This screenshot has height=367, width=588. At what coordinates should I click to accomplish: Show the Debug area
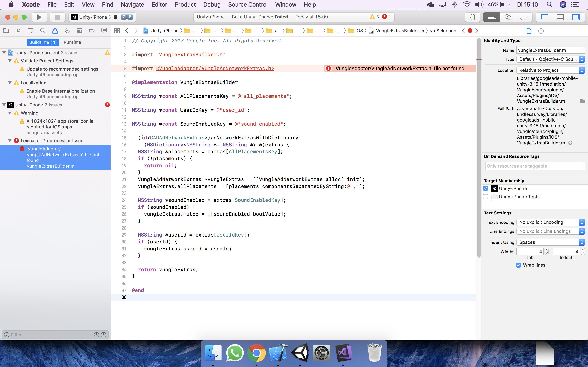[x=560, y=17]
